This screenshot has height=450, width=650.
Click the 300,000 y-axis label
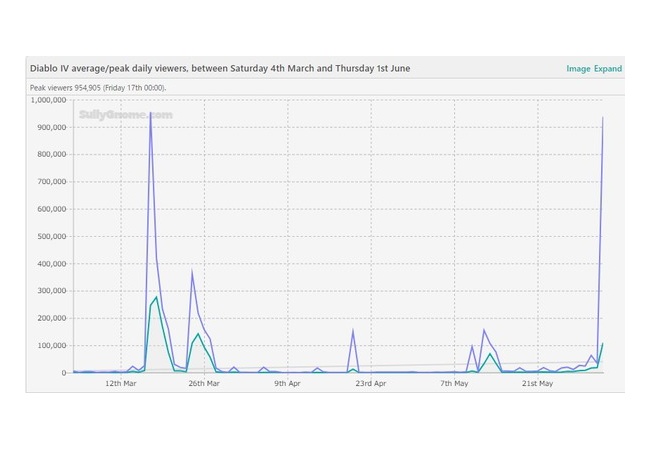click(52, 290)
